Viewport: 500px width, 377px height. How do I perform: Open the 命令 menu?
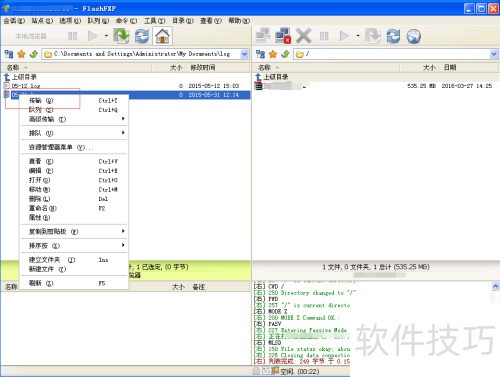126,21
